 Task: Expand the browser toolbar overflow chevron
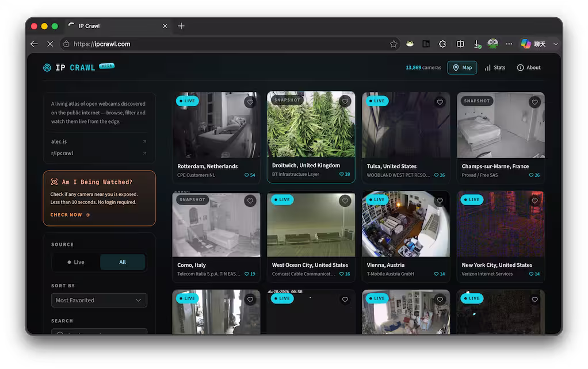(x=555, y=44)
